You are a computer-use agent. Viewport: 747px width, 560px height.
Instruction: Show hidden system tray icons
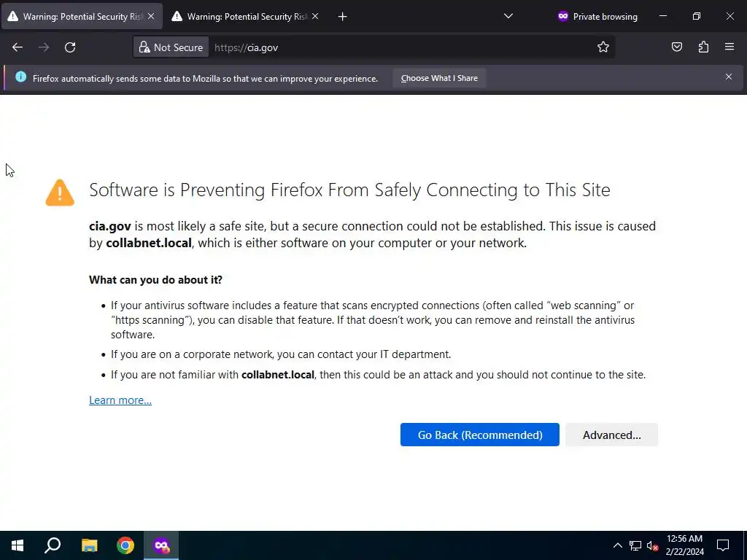click(x=617, y=545)
